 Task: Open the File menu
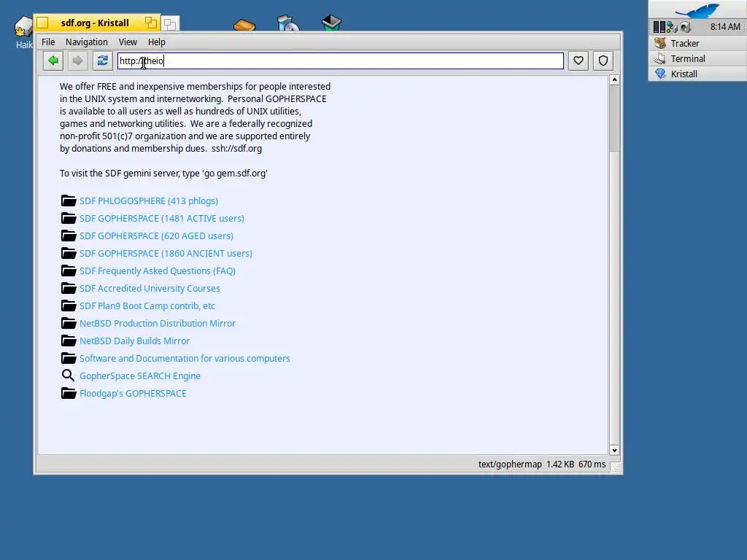tap(48, 42)
